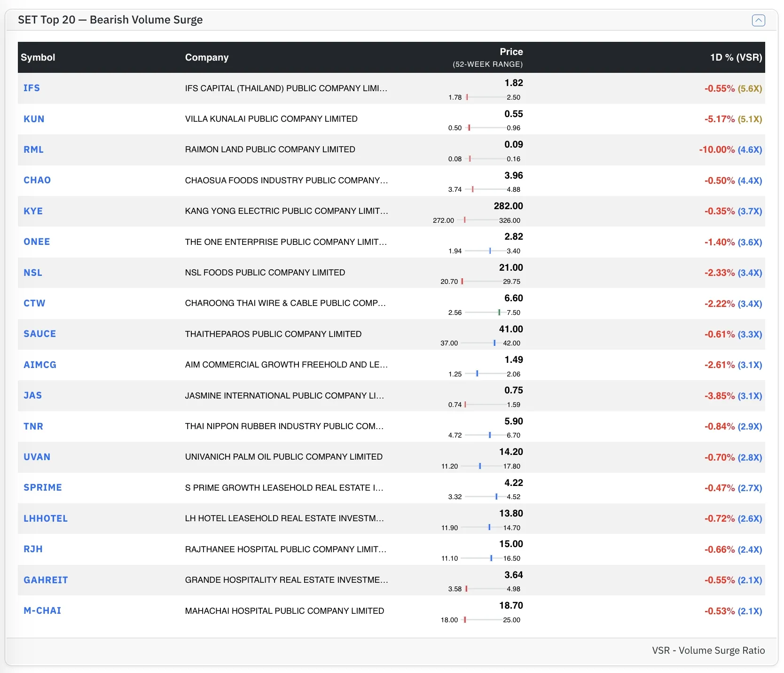Click the SET Top 20 panel title
Image resolution: width=784 pixels, height=673 pixels.
110,20
